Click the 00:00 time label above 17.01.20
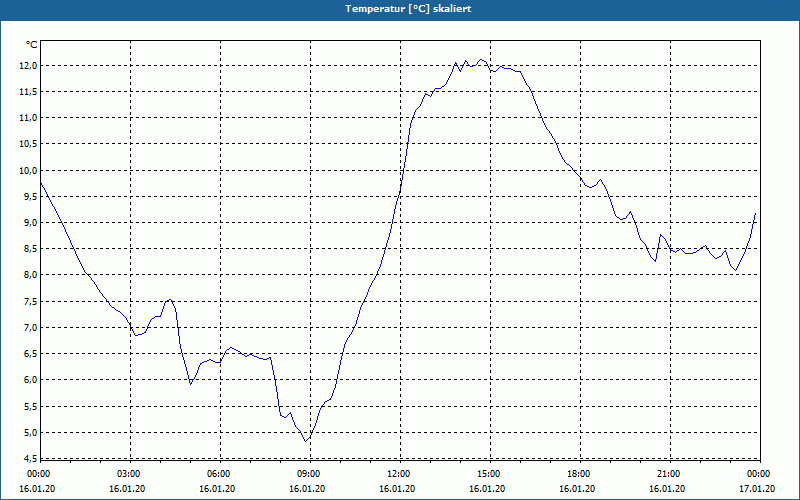 tap(759, 474)
